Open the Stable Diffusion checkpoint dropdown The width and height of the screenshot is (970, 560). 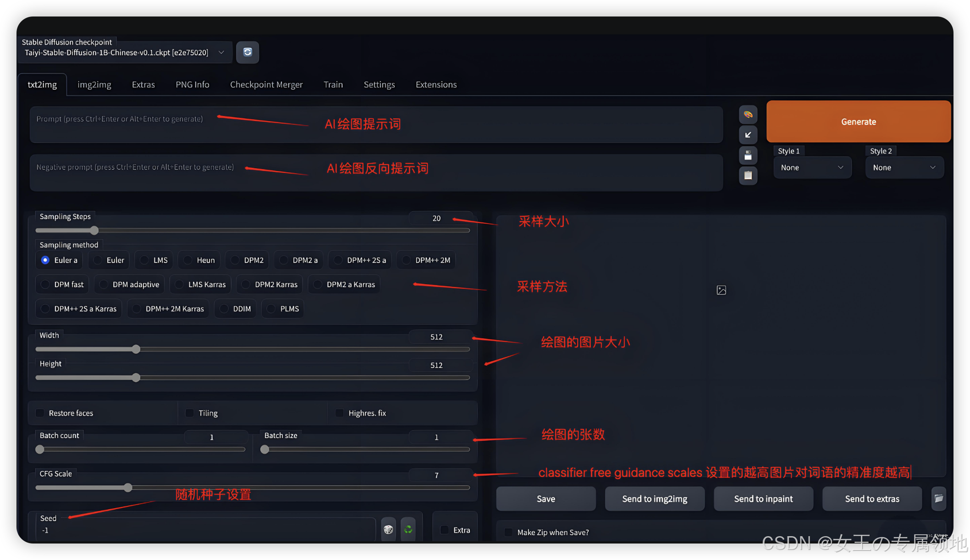tap(125, 53)
